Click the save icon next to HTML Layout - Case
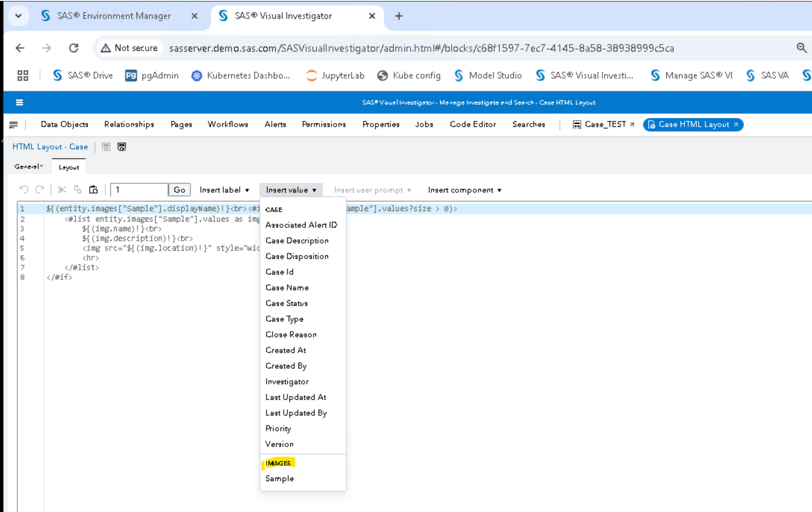The height and width of the screenshot is (512, 812). click(x=106, y=147)
